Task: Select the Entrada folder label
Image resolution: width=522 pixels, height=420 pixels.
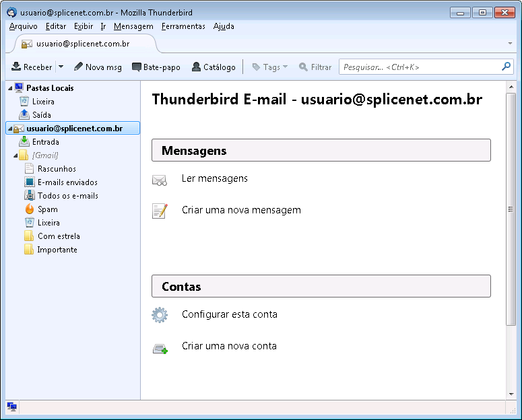Action: (46, 142)
